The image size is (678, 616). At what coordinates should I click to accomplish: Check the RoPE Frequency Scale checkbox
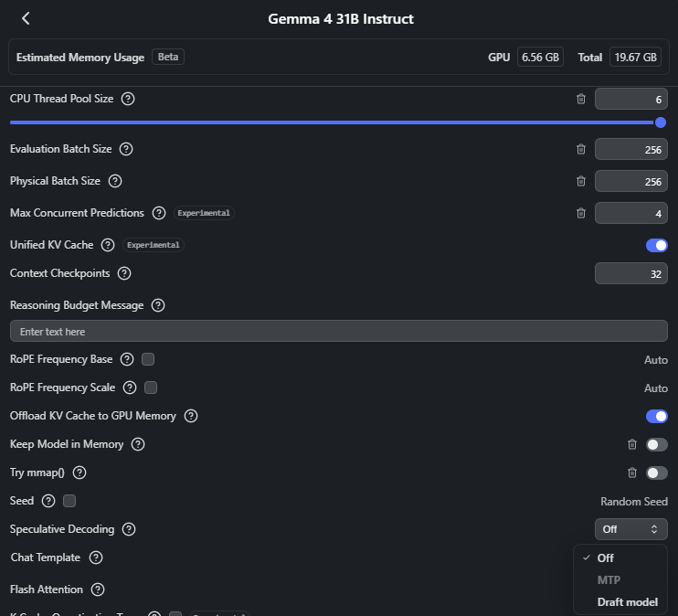151,388
